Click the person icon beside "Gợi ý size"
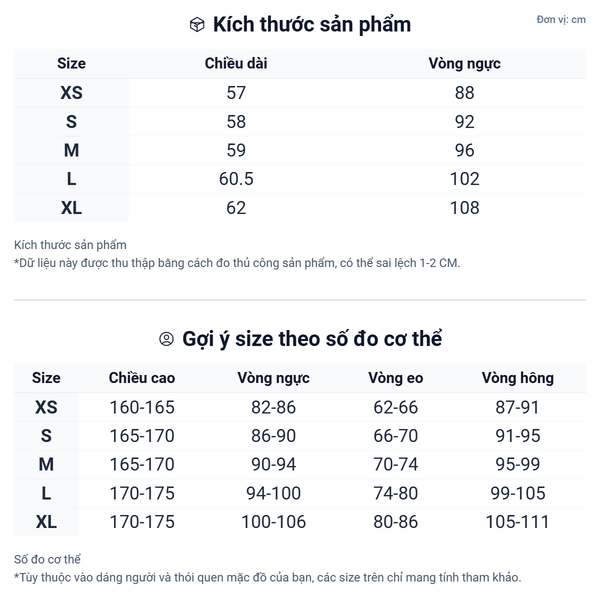 pyautogui.click(x=167, y=339)
